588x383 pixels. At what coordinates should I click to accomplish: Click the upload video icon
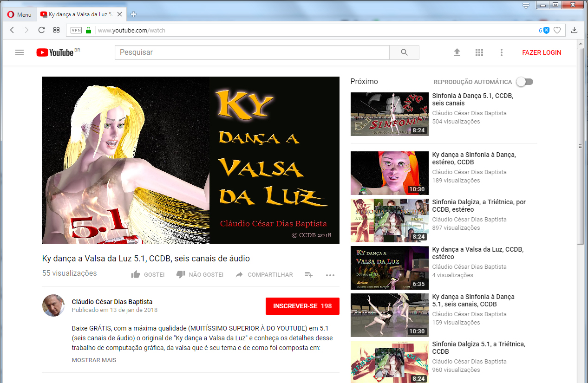point(457,52)
